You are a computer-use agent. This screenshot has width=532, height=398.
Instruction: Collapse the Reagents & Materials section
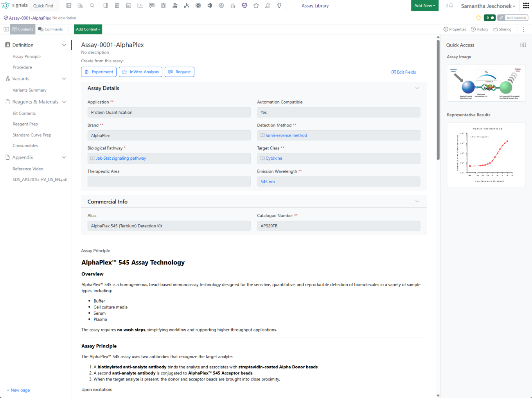[64, 102]
